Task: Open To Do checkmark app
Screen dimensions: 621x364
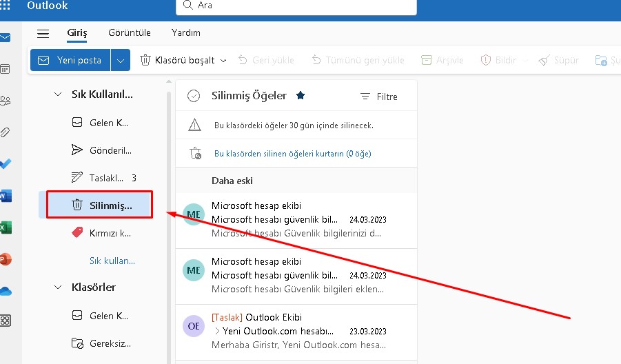Action: (5, 163)
